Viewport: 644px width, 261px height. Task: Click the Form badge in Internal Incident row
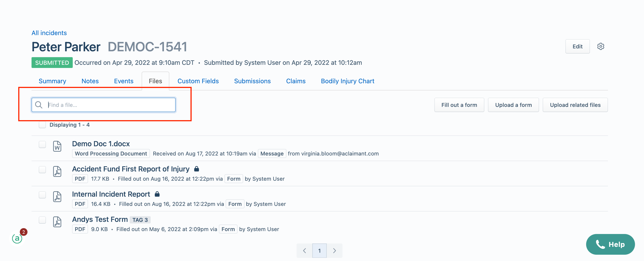235,204
